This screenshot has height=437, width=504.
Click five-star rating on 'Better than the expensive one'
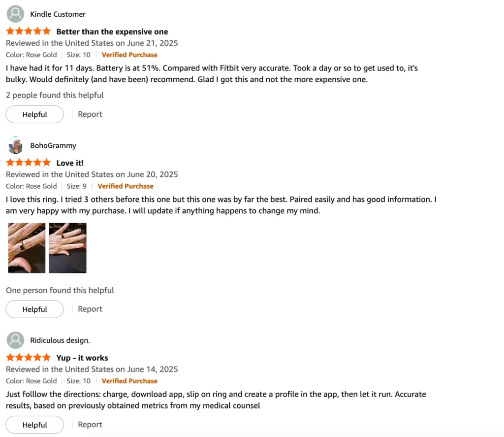(29, 31)
